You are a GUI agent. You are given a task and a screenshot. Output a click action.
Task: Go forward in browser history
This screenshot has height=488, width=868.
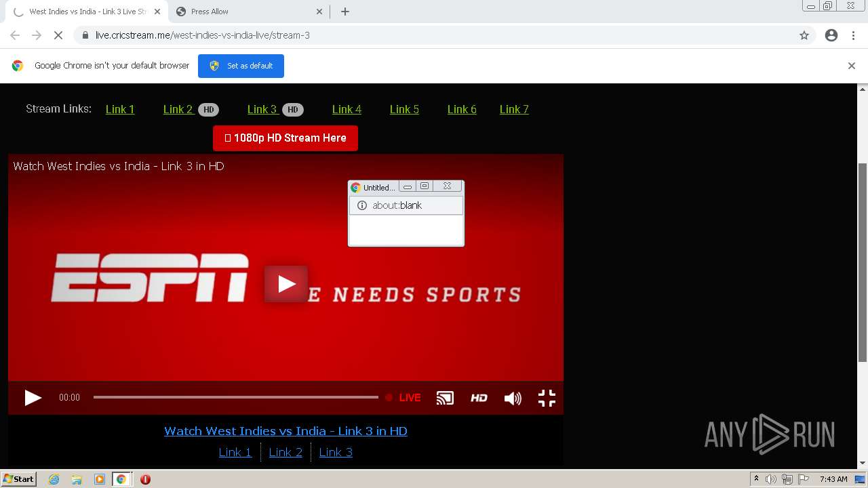[37, 35]
